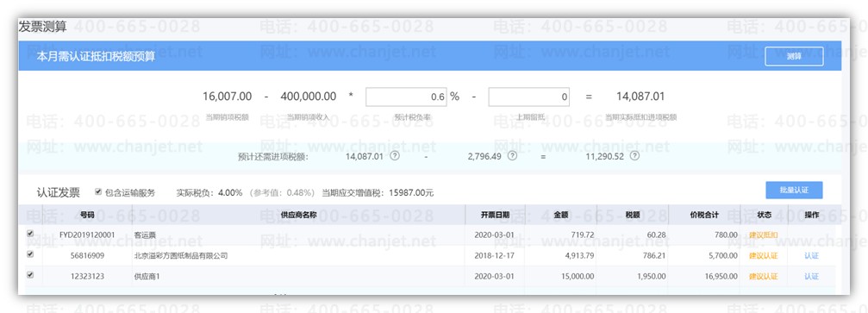Click the 号码 column header
The height and width of the screenshot is (313, 868).
(87, 215)
